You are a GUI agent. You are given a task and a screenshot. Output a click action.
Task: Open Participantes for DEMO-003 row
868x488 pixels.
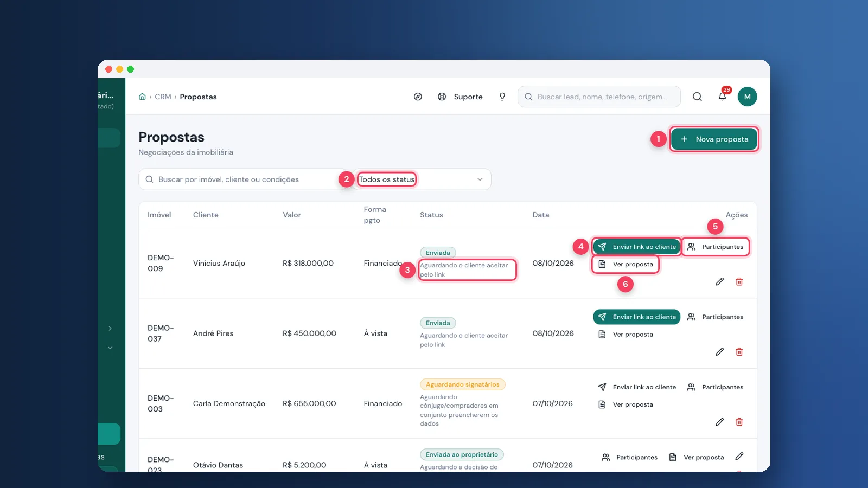pos(716,387)
